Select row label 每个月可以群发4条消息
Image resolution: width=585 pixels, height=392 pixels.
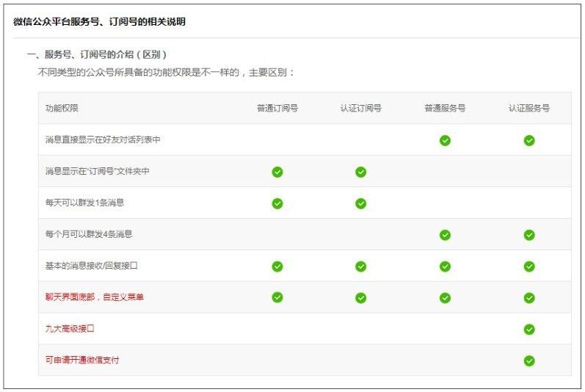89,234
